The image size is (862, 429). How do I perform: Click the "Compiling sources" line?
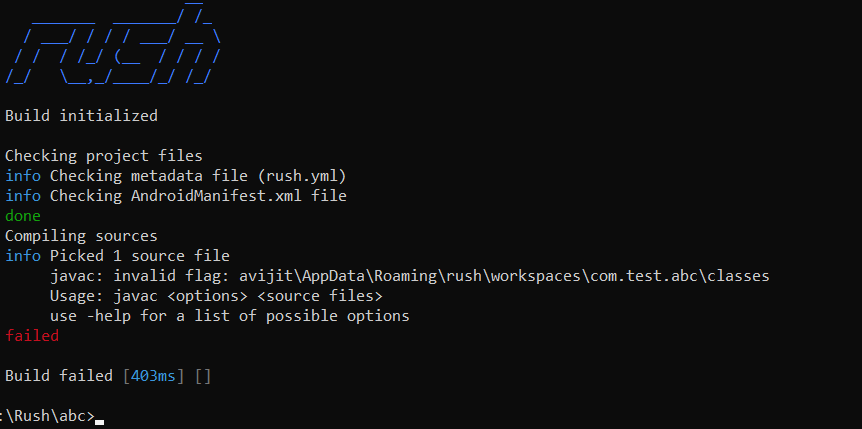pos(81,236)
